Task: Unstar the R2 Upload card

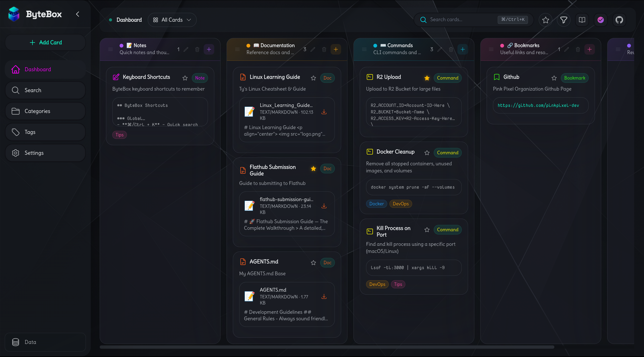Action: click(x=427, y=78)
